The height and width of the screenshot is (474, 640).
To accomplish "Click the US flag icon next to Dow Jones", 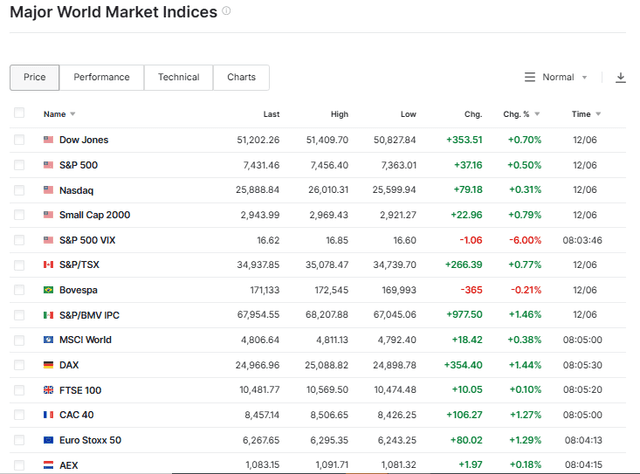I will (48, 140).
